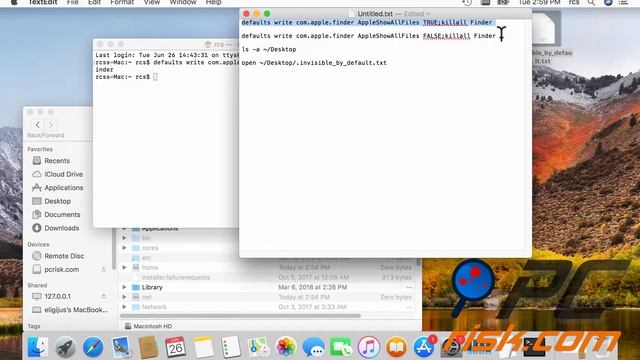Open the Mail stamp icon in Dock

(121, 347)
